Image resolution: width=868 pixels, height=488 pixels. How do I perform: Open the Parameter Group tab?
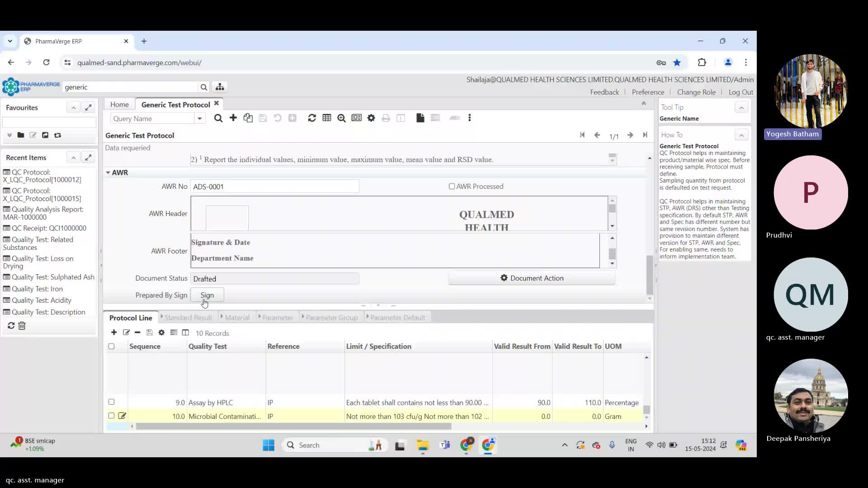pos(331,318)
